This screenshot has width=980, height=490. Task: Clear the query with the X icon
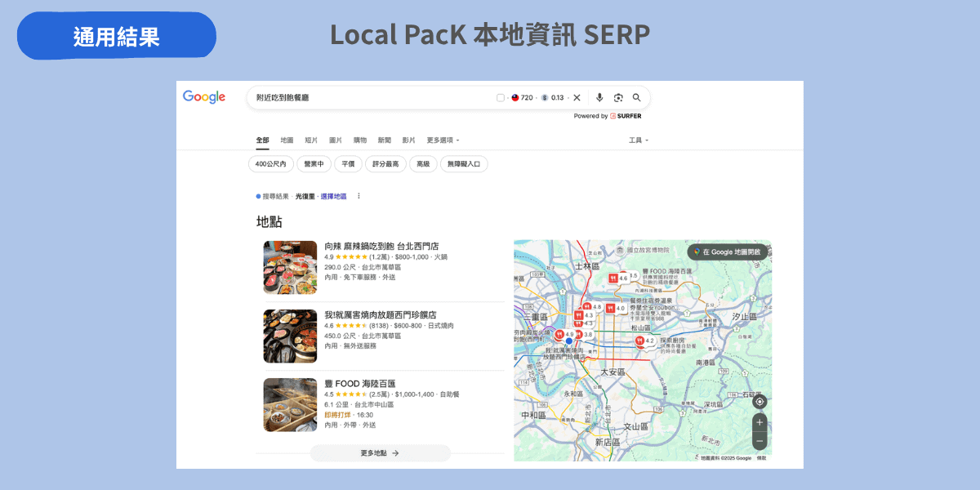point(577,97)
